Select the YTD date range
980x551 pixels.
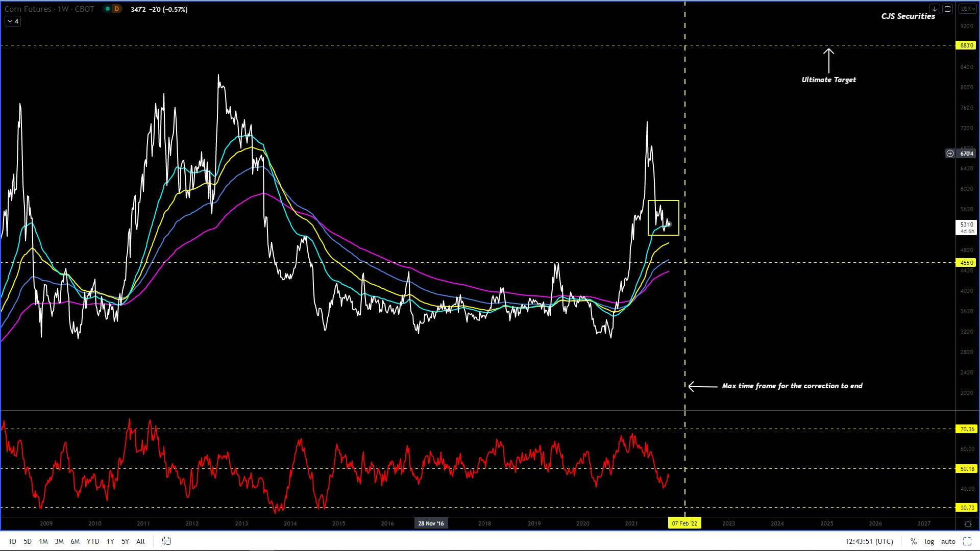[x=93, y=541]
